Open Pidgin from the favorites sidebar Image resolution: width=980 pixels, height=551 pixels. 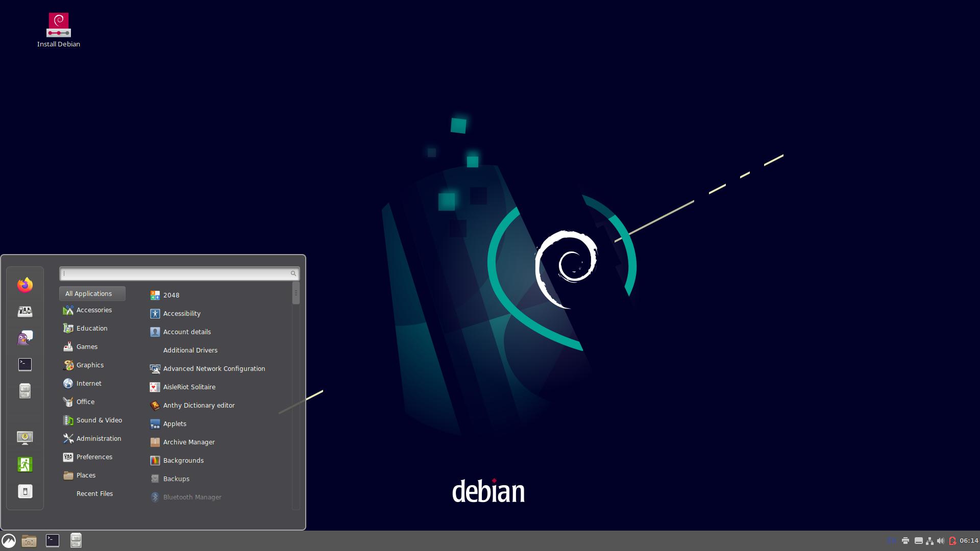[x=25, y=338]
